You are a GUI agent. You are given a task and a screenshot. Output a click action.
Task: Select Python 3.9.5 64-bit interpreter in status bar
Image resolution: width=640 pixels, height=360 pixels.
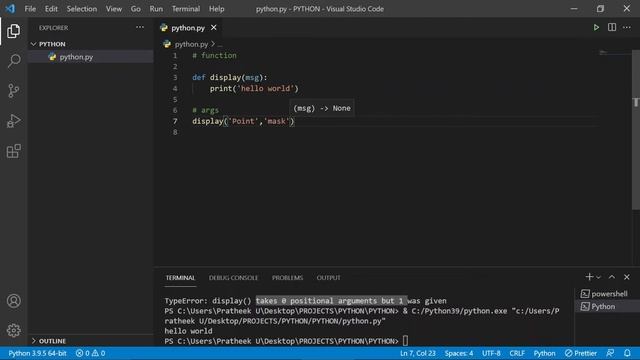pos(37,353)
